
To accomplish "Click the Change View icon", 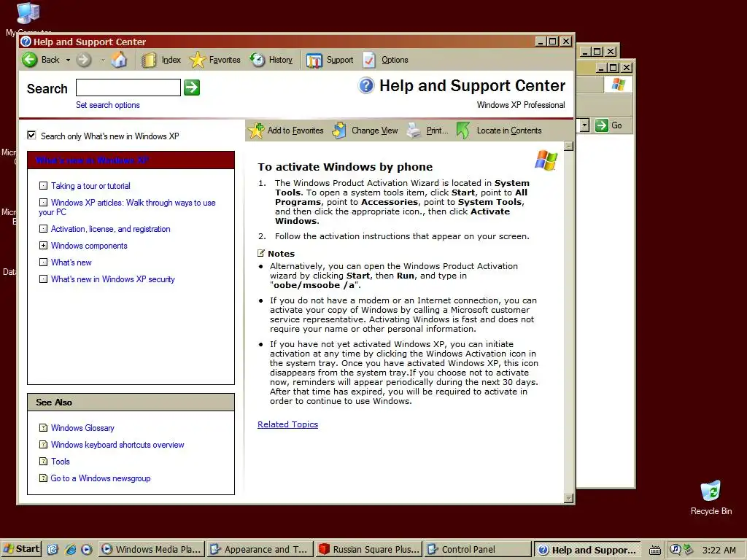I will (339, 130).
